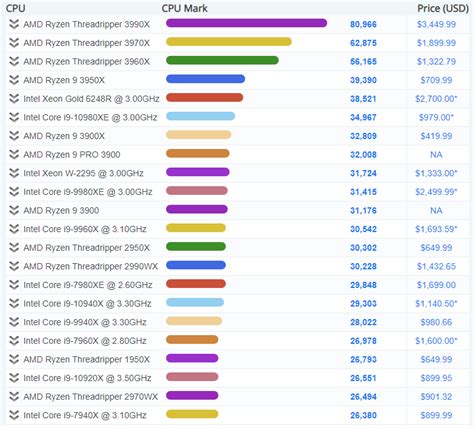474x427 pixels.
Task: Expand the Intel Core i9-7940X row chevron
Action: coord(14,415)
